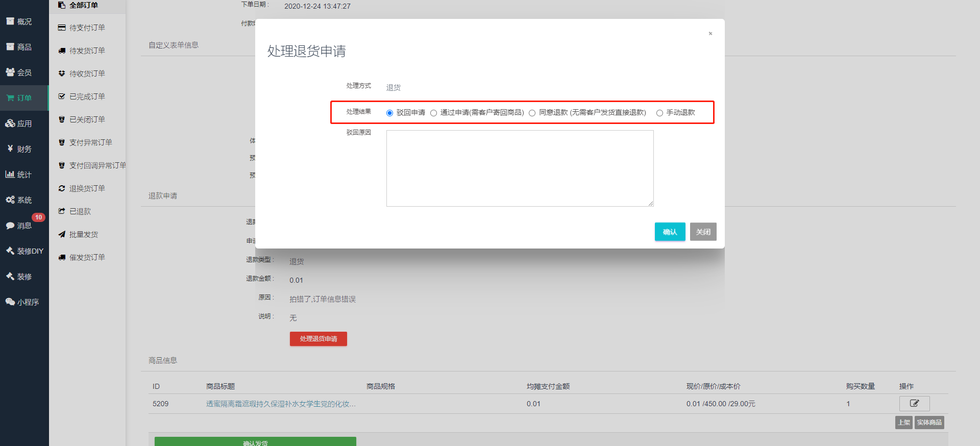
Task: Click the 系统 gears icon in sidebar
Action: [x=10, y=200]
